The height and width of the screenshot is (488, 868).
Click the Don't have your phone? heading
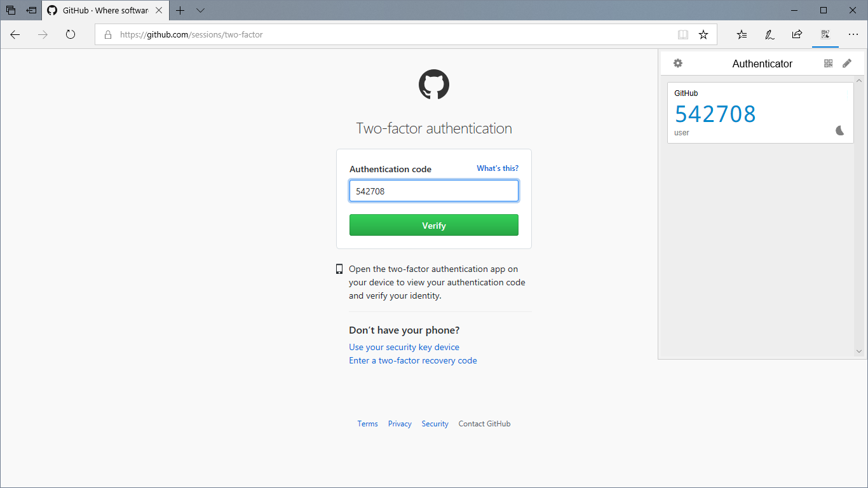click(404, 330)
